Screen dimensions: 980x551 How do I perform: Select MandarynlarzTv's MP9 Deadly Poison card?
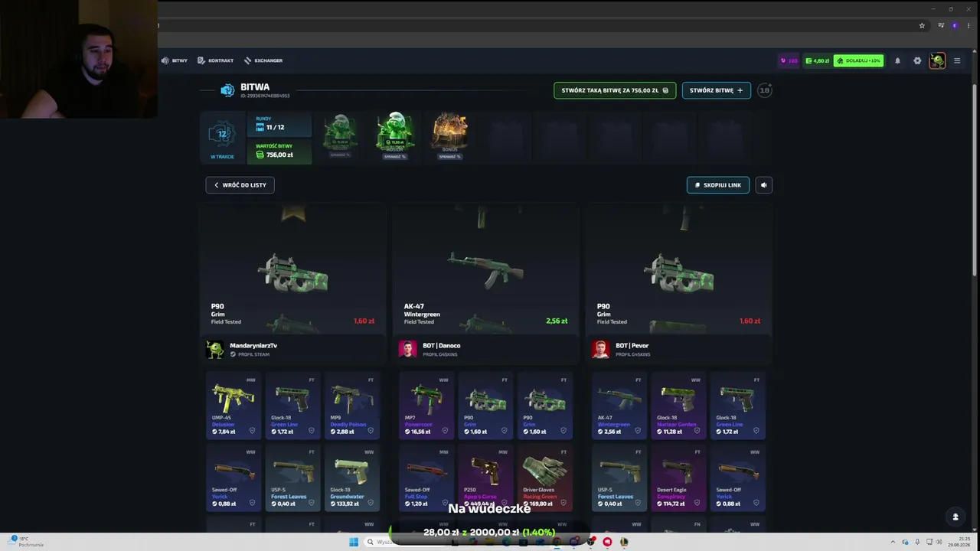(351, 406)
